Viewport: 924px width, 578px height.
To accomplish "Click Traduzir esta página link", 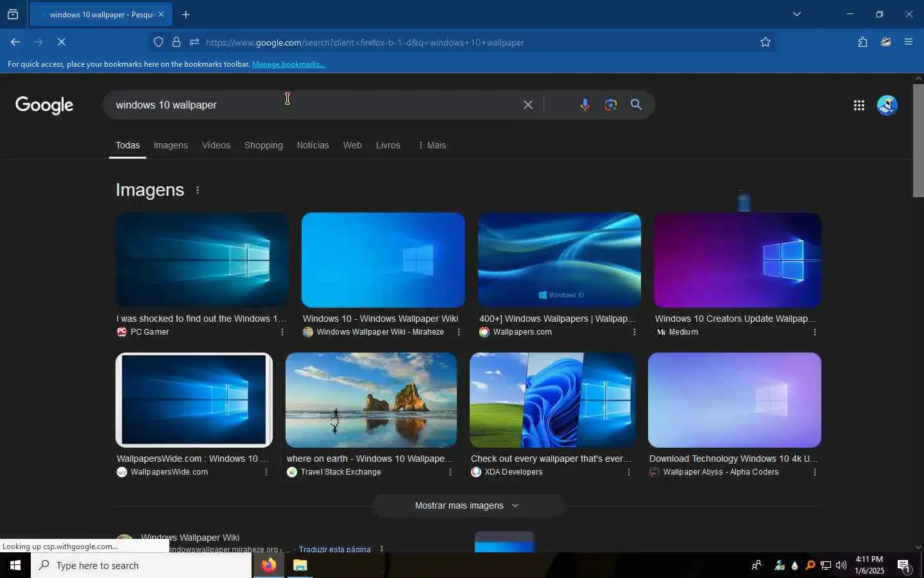I will (335, 549).
